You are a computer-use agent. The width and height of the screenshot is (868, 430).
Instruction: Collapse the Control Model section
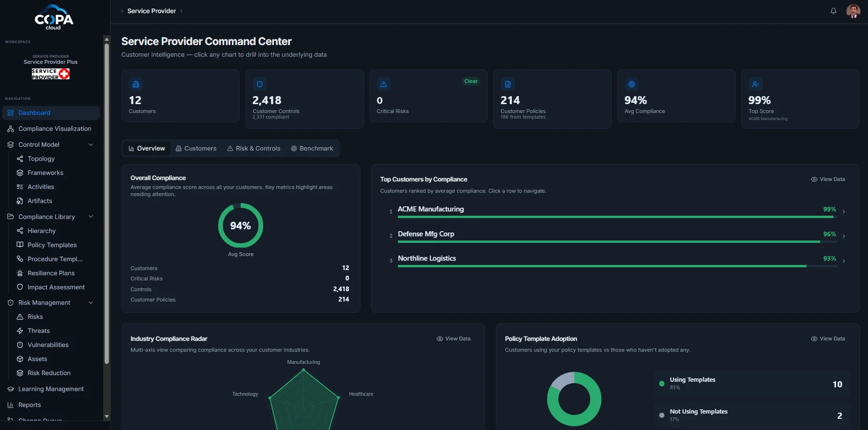(x=91, y=145)
